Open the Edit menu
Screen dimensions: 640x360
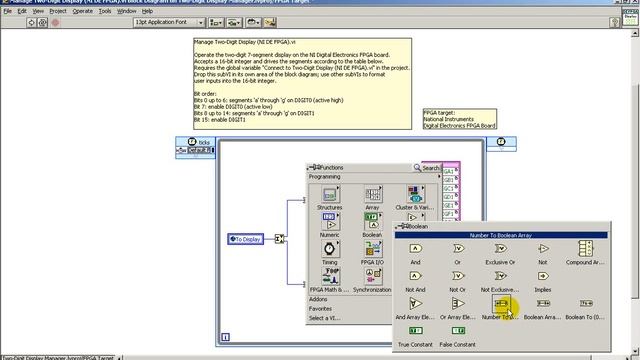coord(22,11)
